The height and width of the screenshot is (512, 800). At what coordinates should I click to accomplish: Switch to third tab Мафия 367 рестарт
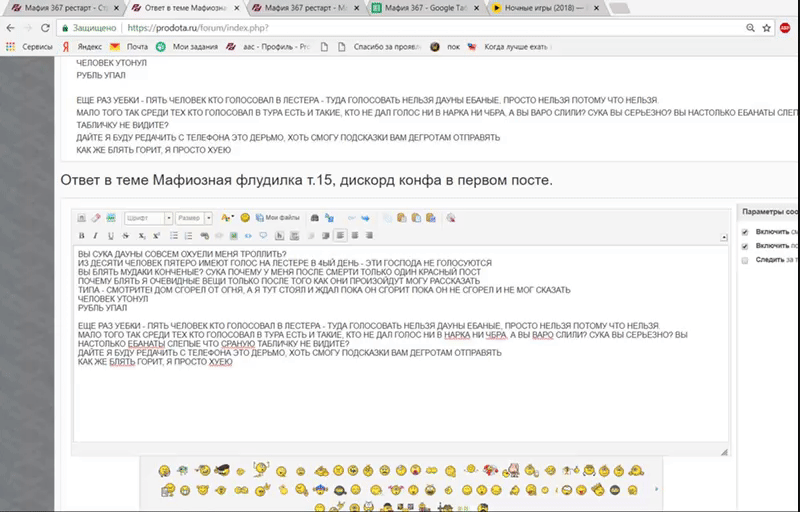click(x=305, y=8)
